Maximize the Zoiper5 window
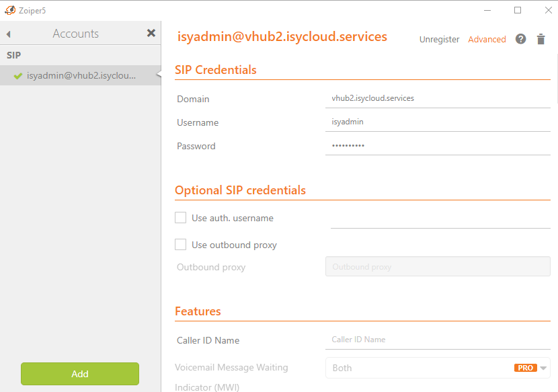558x392 pixels. 518,10
